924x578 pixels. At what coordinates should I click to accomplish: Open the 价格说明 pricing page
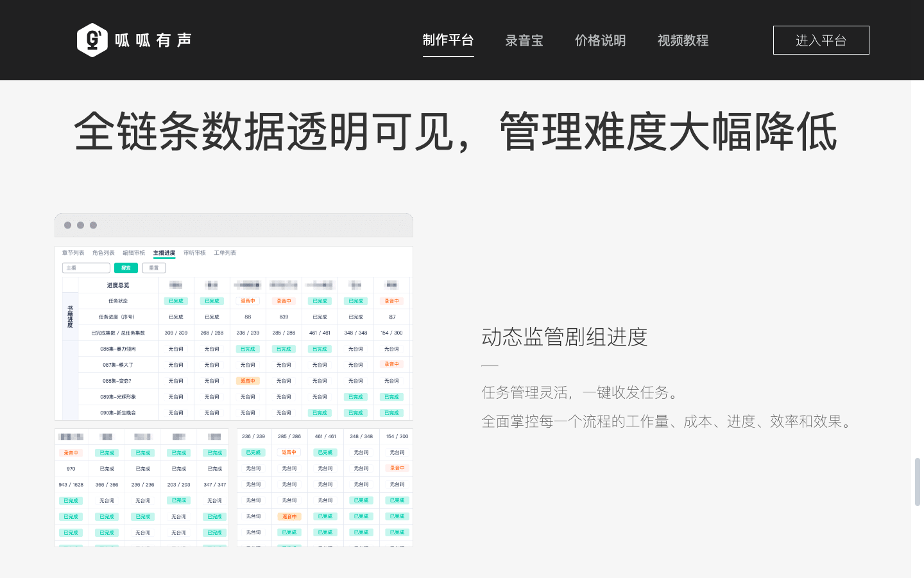(600, 40)
